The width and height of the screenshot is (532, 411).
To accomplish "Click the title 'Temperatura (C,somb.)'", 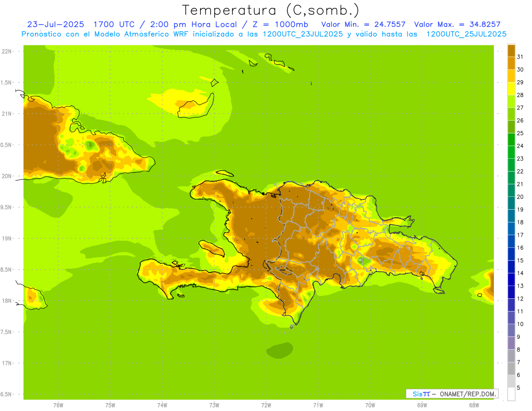I will point(271,10).
